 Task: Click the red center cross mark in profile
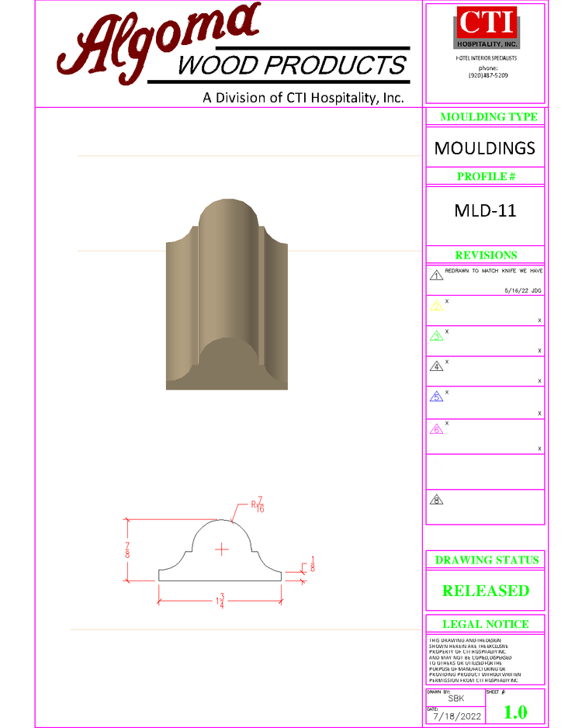pos(222,549)
